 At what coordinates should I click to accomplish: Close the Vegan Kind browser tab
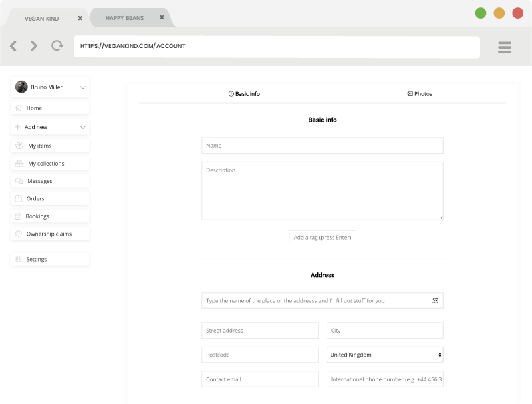[x=80, y=18]
